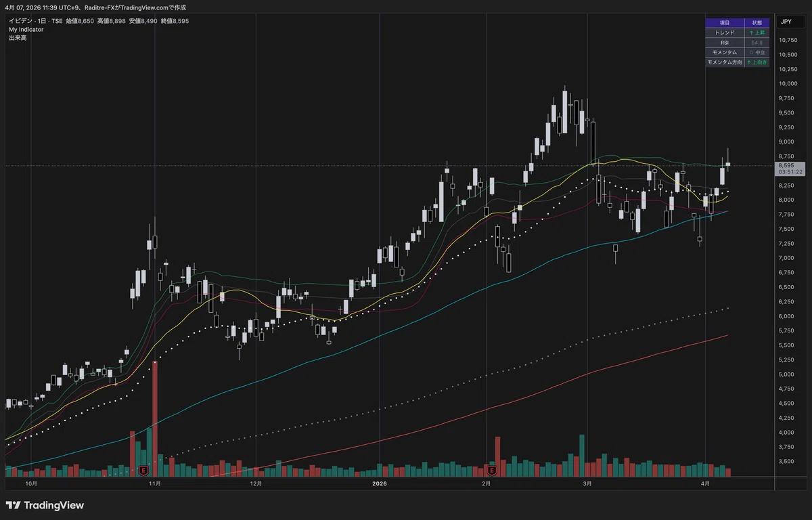
Task: Click the ↑ 上向き direction status cell
Action: tap(757, 62)
